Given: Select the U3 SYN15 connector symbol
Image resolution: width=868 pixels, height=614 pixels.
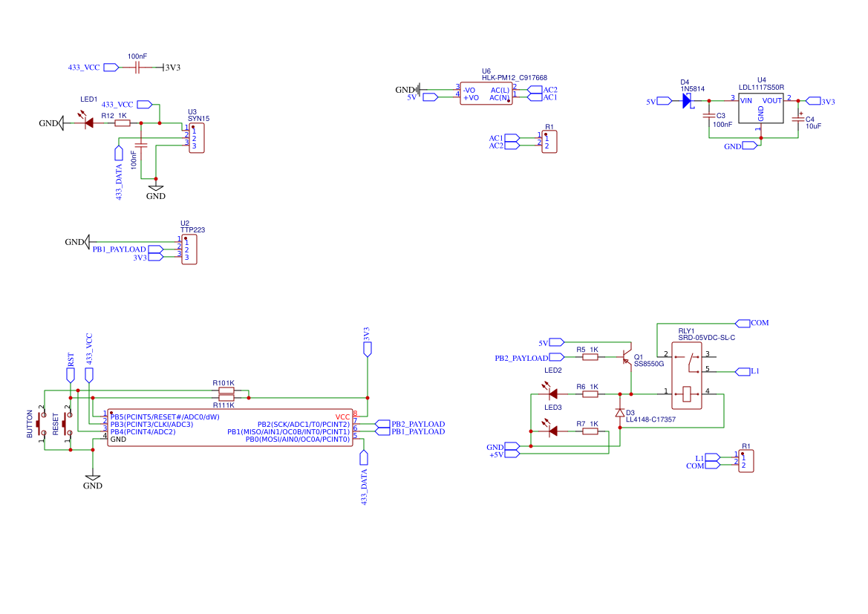Looking at the screenshot, I should coord(196,138).
